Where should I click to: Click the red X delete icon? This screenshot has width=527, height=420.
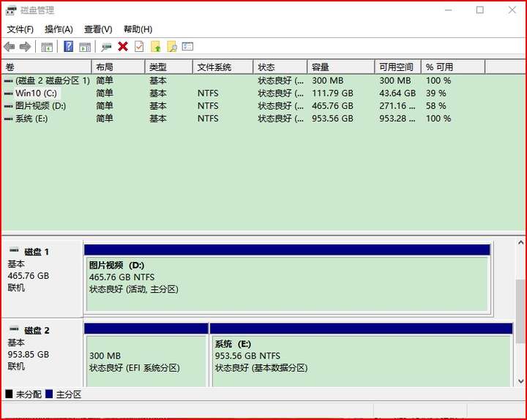click(x=123, y=46)
